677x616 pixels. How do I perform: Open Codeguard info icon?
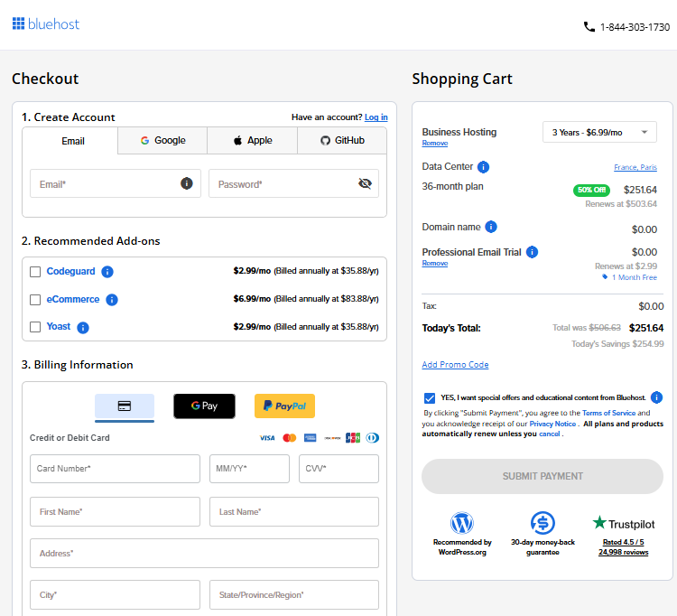click(x=107, y=272)
